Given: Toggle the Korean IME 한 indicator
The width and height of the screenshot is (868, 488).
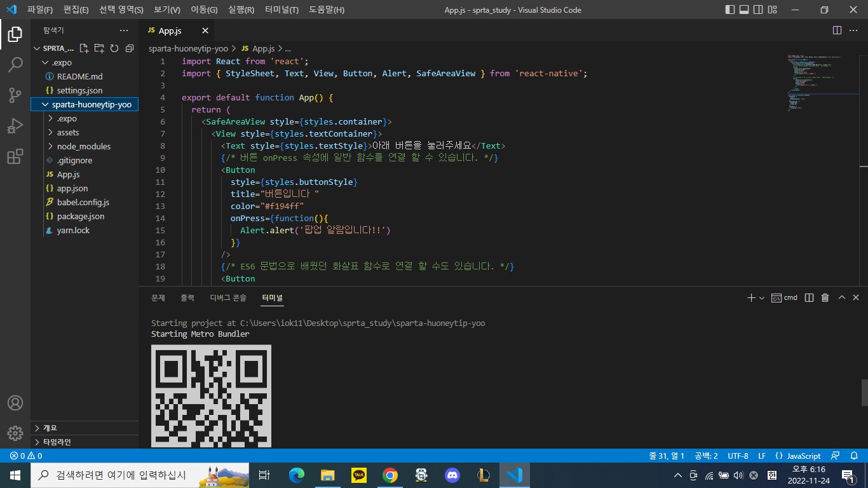Looking at the screenshot, I should [771, 475].
